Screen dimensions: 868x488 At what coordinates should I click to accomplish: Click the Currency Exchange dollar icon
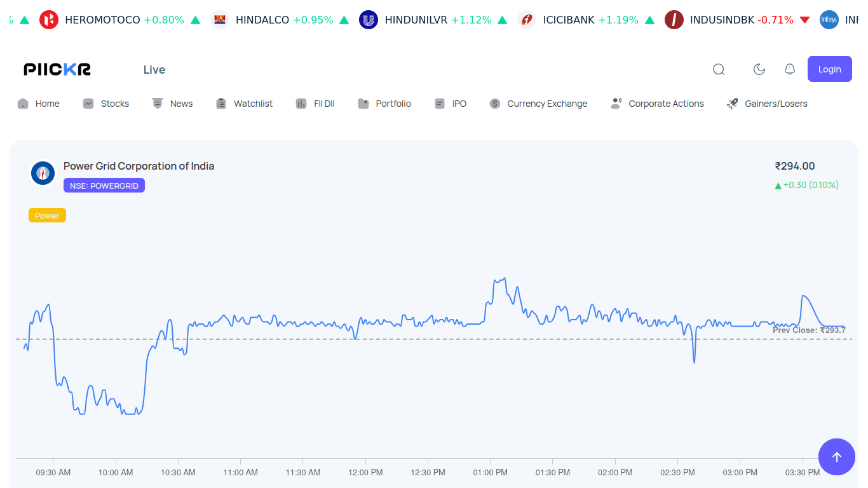[x=494, y=103]
